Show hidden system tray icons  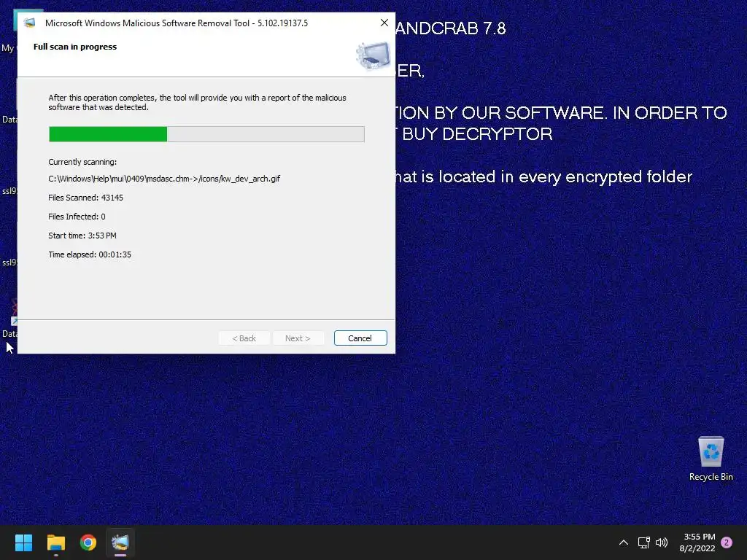[x=623, y=542]
